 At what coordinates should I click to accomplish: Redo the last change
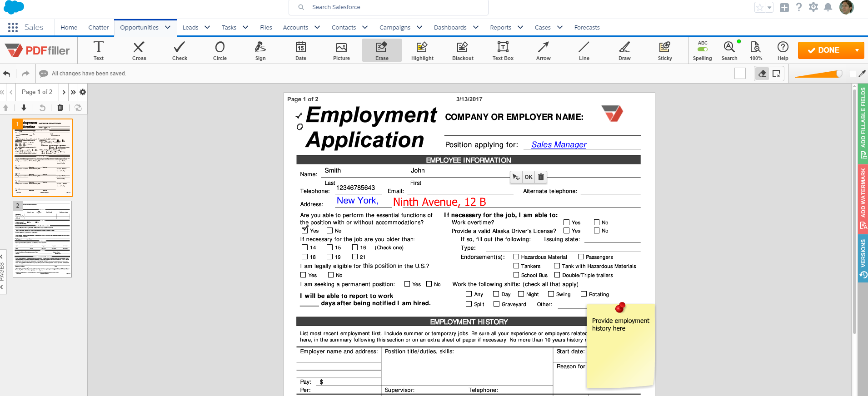[25, 74]
